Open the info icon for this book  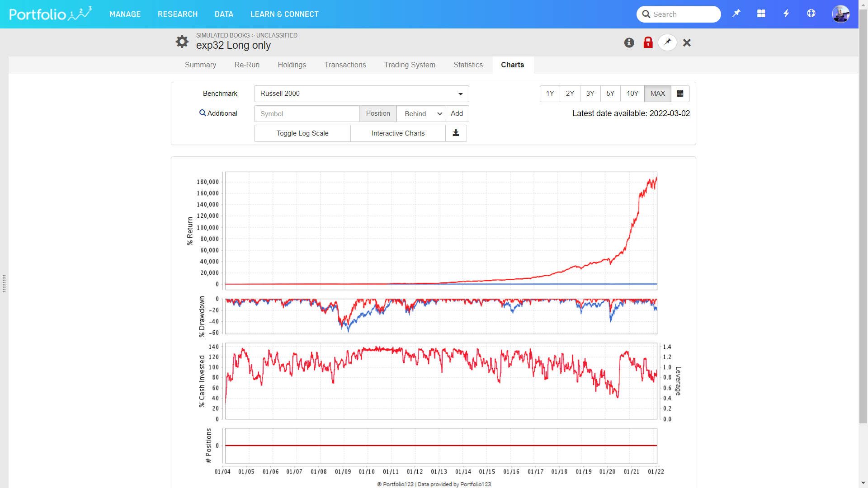point(629,42)
